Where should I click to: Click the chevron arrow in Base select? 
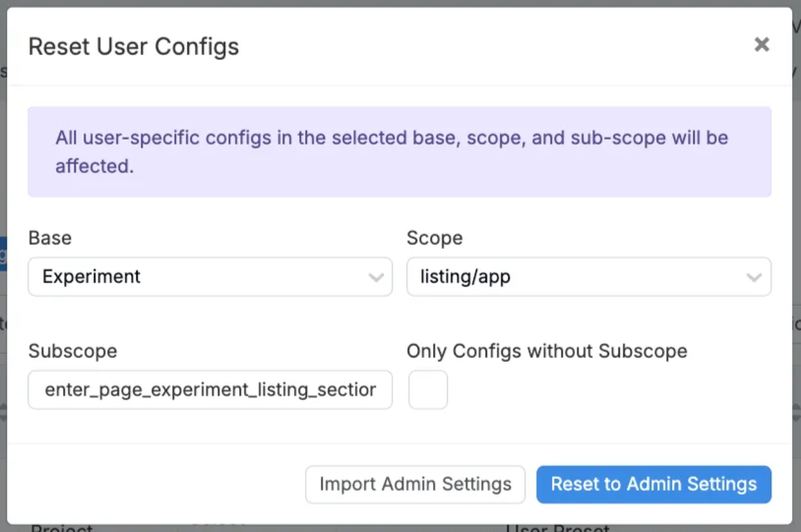pos(376,278)
